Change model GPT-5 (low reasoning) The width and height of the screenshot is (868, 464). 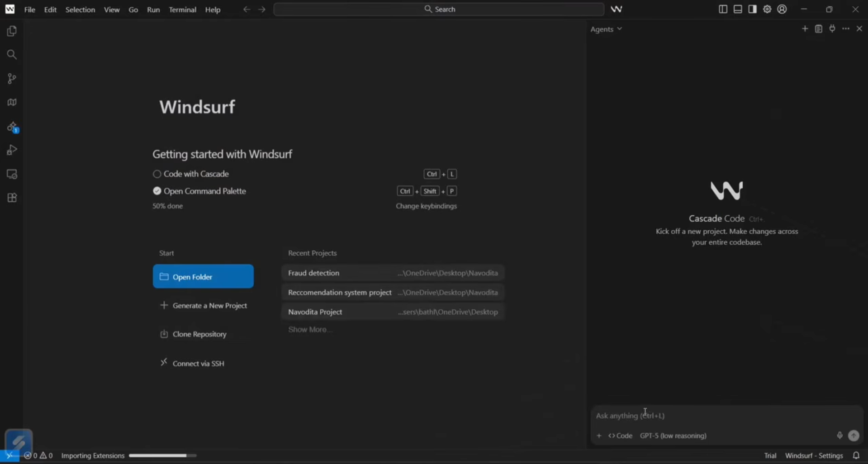(x=673, y=436)
